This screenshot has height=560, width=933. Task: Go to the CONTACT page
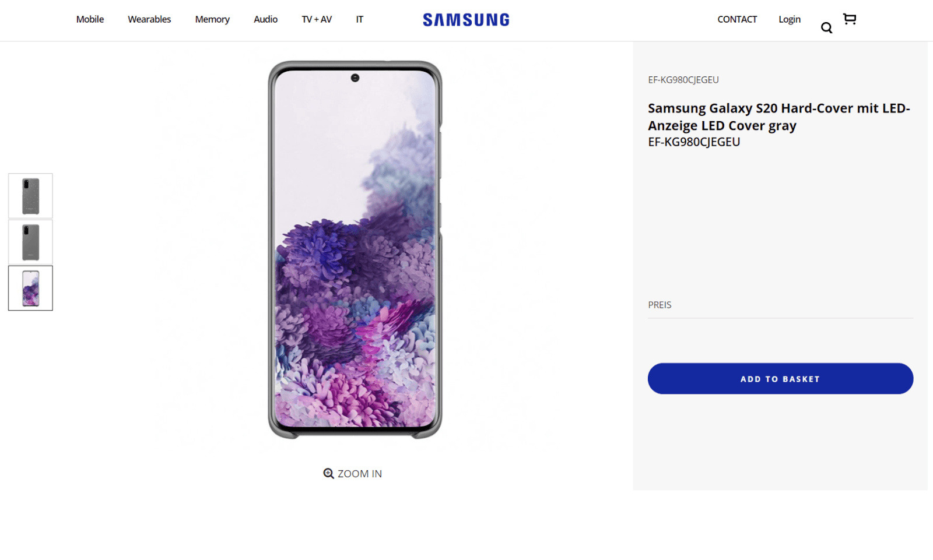[737, 19]
